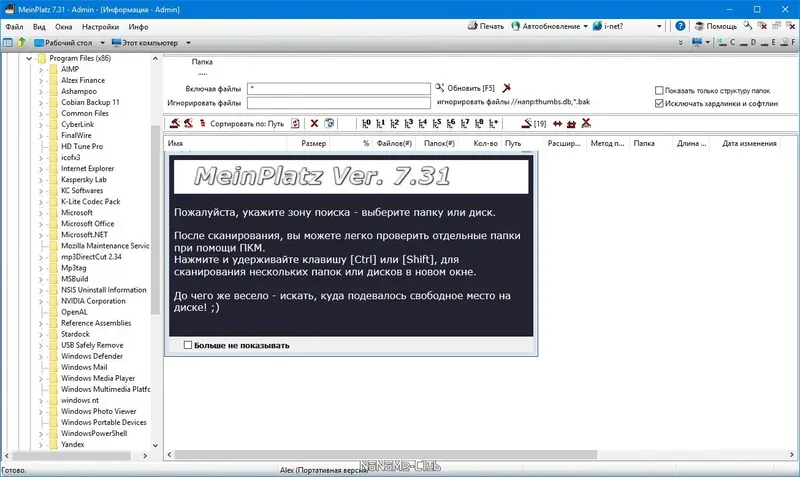Click the [19] toolbar icon
Screen dimensions: 800x477
533,123
